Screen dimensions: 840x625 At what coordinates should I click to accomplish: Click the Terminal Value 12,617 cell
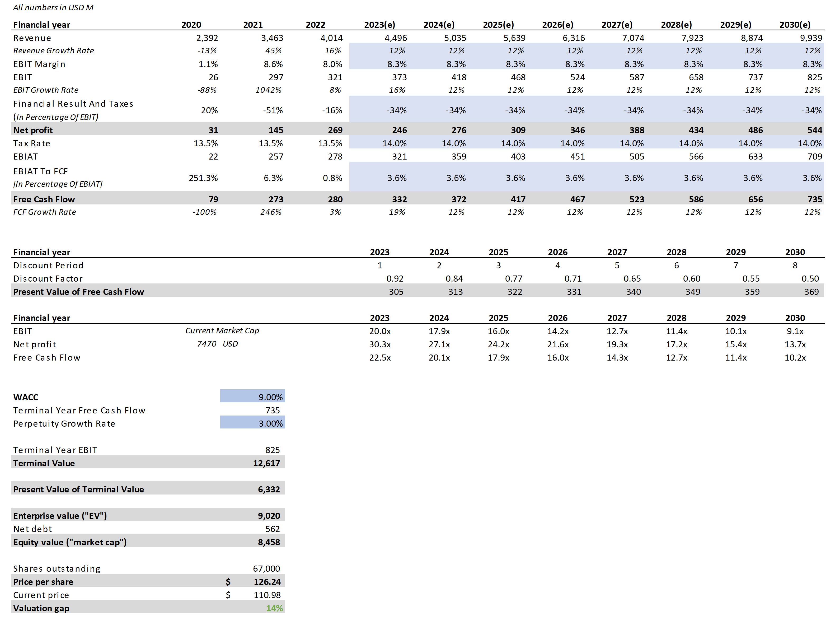[266, 463]
